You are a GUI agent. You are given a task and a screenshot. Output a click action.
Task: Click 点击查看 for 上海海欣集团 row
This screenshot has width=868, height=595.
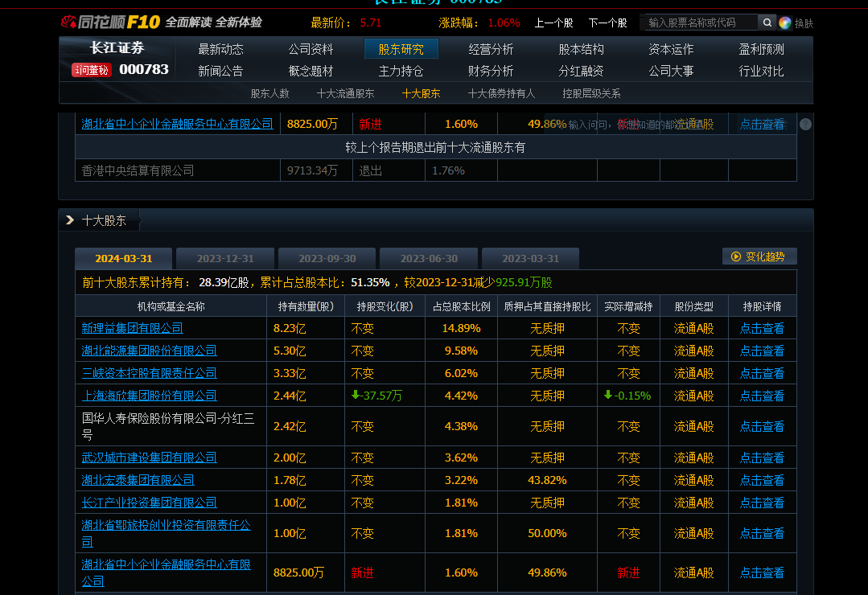[x=763, y=396]
